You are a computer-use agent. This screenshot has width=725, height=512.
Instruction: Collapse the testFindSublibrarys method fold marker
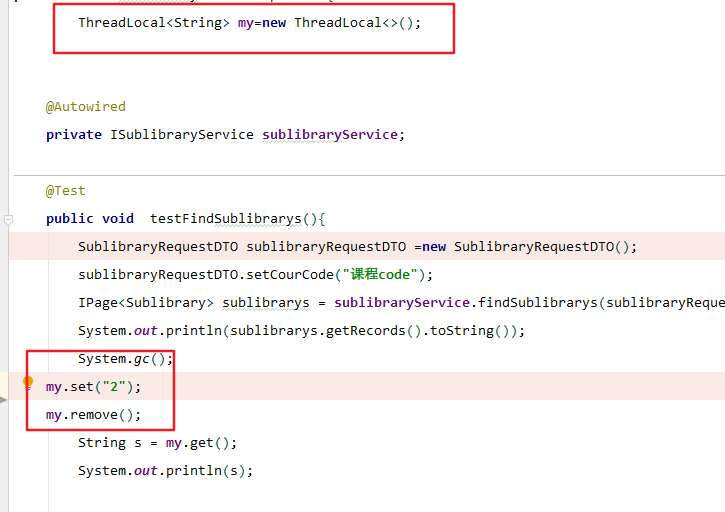coord(8,220)
